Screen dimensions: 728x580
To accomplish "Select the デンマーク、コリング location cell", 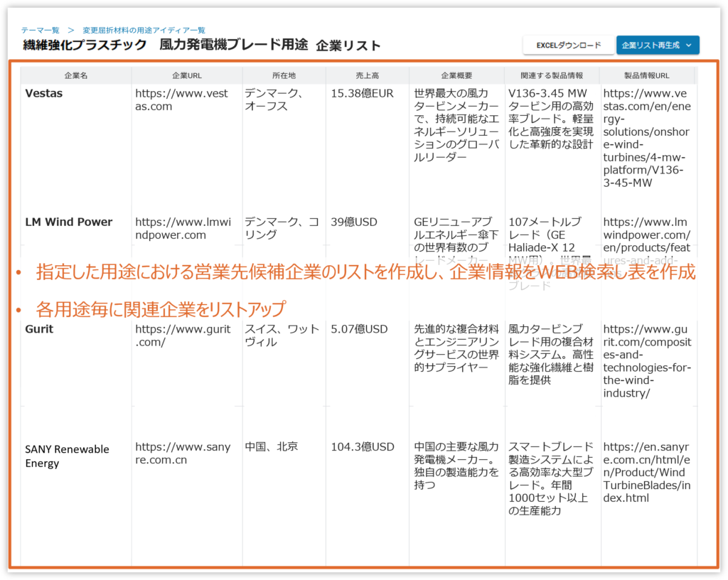I will pyautogui.click(x=282, y=228).
